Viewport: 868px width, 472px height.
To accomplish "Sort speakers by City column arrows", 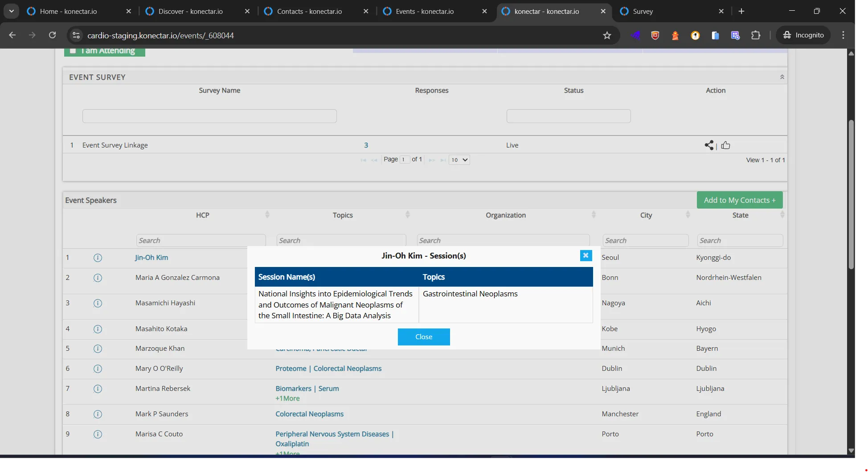I will 688,215.
